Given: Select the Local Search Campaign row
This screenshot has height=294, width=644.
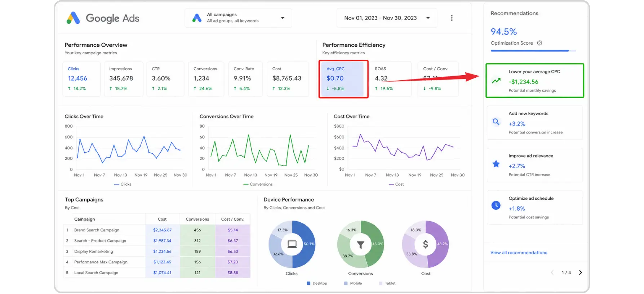Looking at the screenshot, I should pyautogui.click(x=157, y=273).
